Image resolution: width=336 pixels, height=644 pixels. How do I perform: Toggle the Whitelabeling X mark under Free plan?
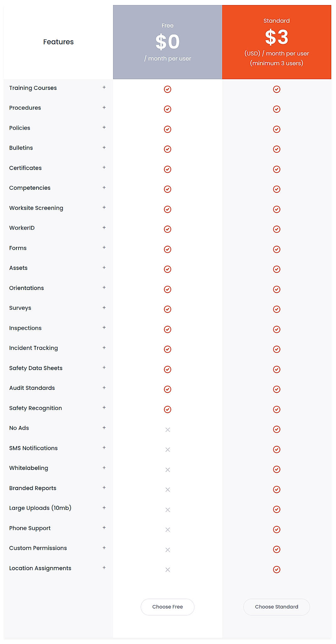(x=167, y=469)
